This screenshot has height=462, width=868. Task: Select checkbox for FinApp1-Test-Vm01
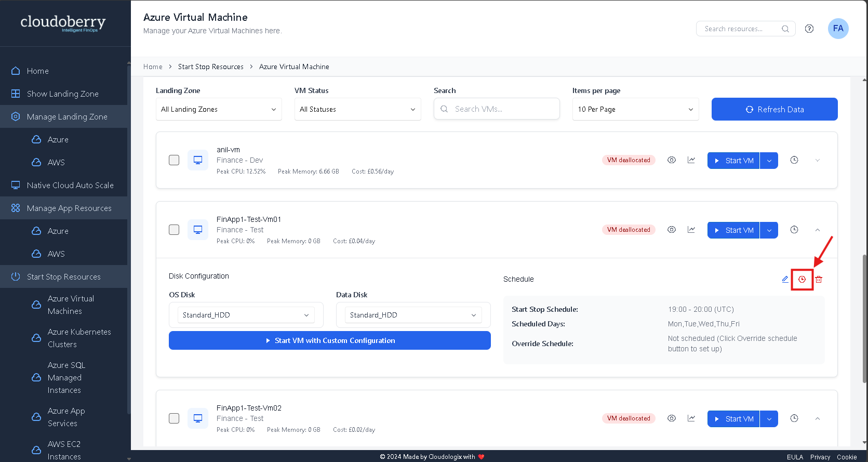(x=174, y=230)
